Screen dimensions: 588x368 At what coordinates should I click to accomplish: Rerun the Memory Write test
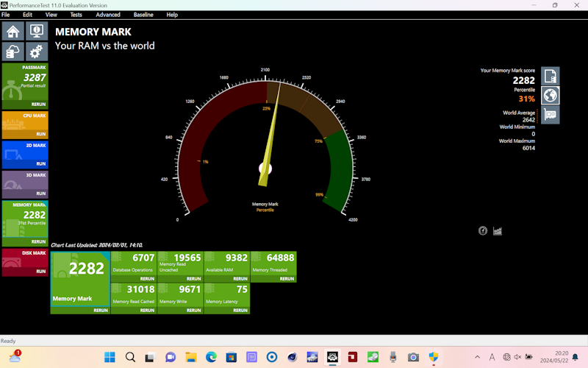[x=193, y=310]
